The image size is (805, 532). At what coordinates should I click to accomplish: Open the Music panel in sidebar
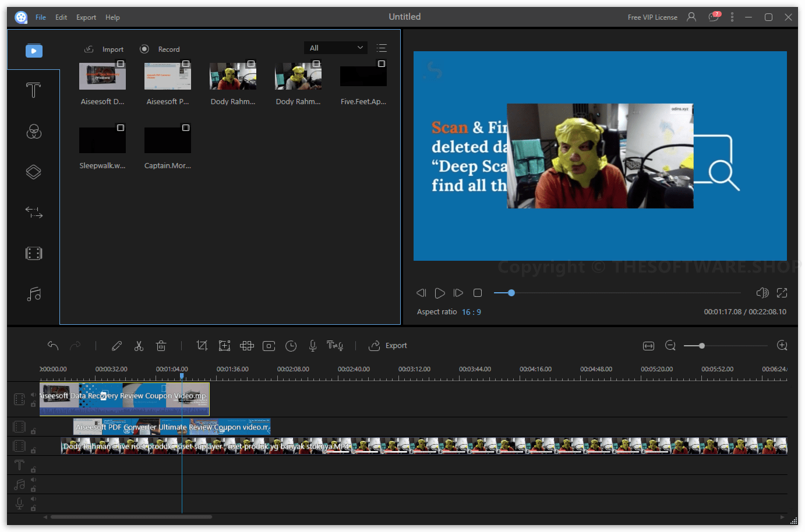[34, 294]
